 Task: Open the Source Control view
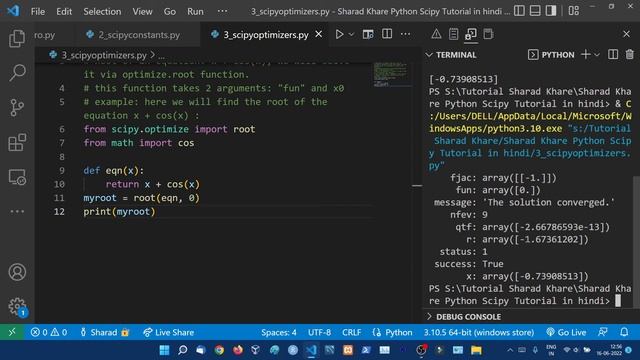pyautogui.click(x=17, y=108)
